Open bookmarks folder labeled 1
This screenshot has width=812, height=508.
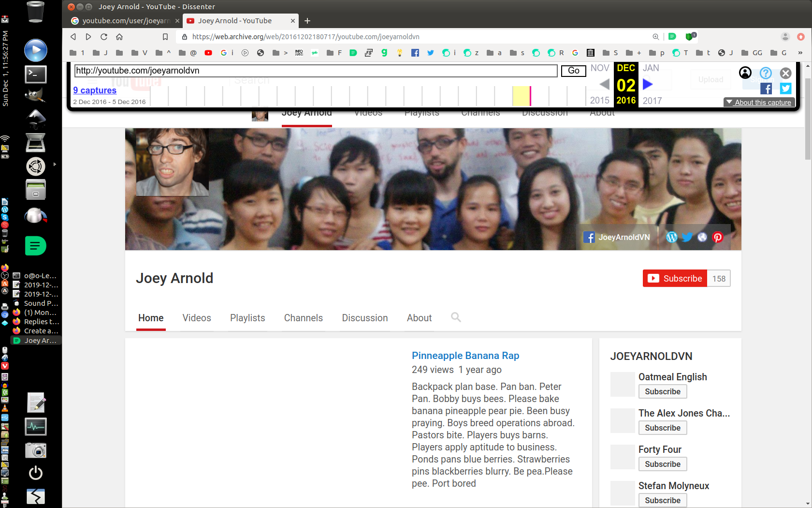(77, 53)
